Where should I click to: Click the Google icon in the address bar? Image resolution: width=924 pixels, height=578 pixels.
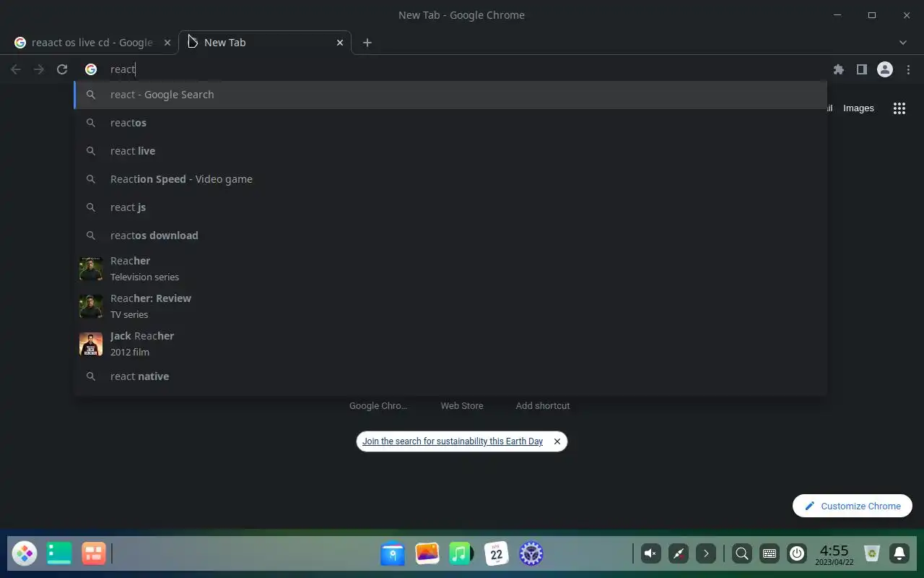click(91, 69)
